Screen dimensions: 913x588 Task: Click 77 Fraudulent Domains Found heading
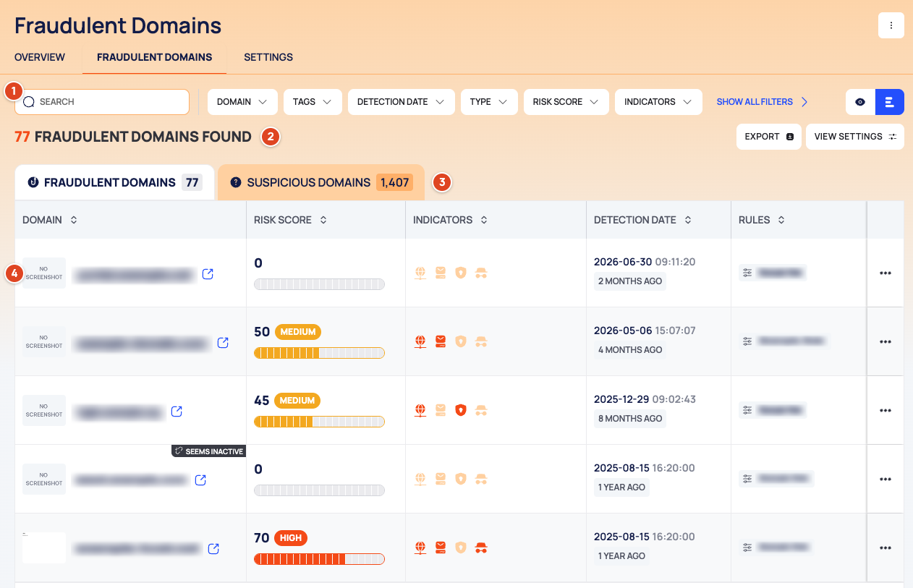click(133, 137)
